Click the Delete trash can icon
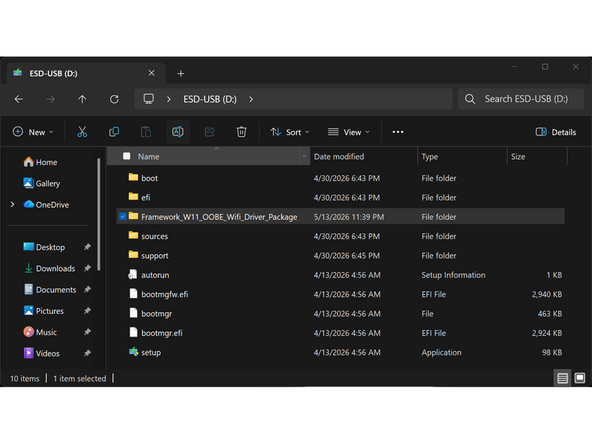Image resolution: width=592 pixels, height=444 pixels. (x=241, y=132)
